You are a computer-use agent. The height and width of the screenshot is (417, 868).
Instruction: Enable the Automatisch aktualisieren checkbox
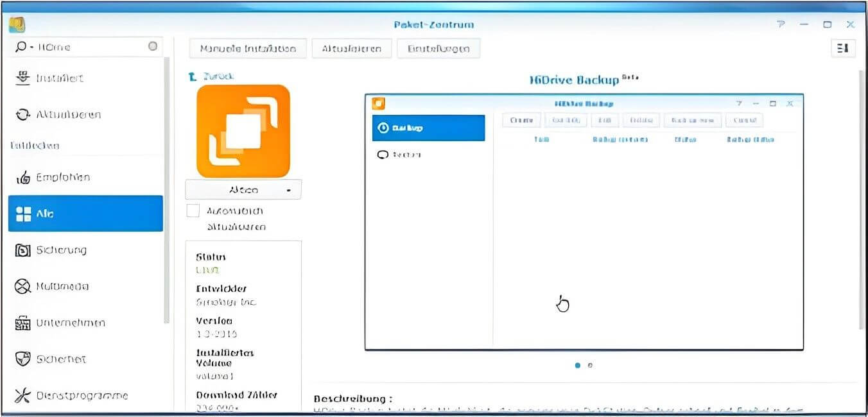coord(193,210)
